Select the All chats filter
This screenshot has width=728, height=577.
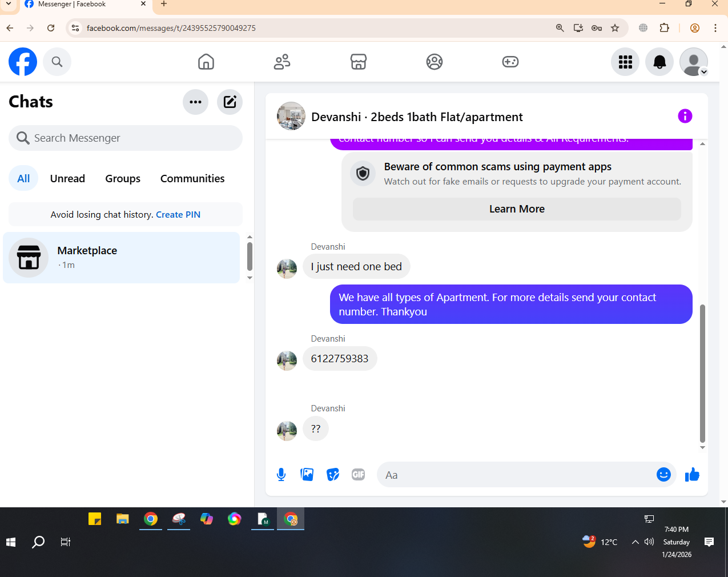click(23, 179)
